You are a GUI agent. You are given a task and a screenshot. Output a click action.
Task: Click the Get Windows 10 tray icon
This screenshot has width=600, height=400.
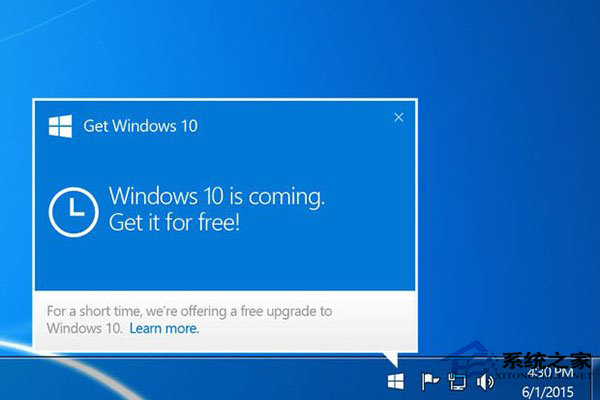click(x=396, y=381)
